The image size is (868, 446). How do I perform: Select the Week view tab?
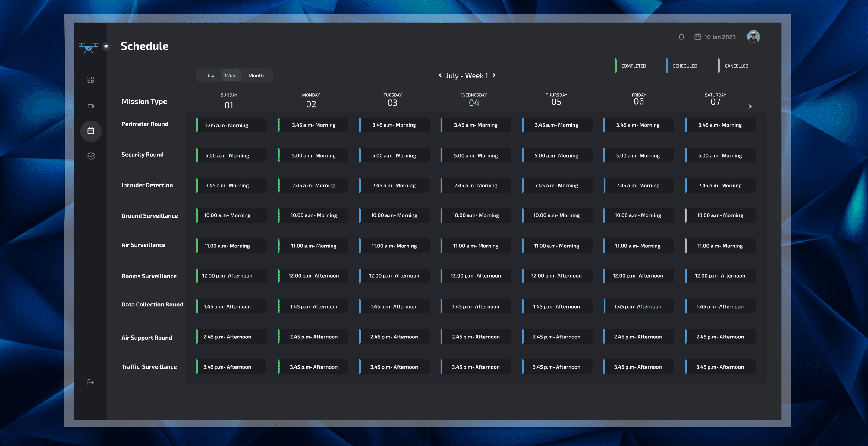click(x=231, y=76)
